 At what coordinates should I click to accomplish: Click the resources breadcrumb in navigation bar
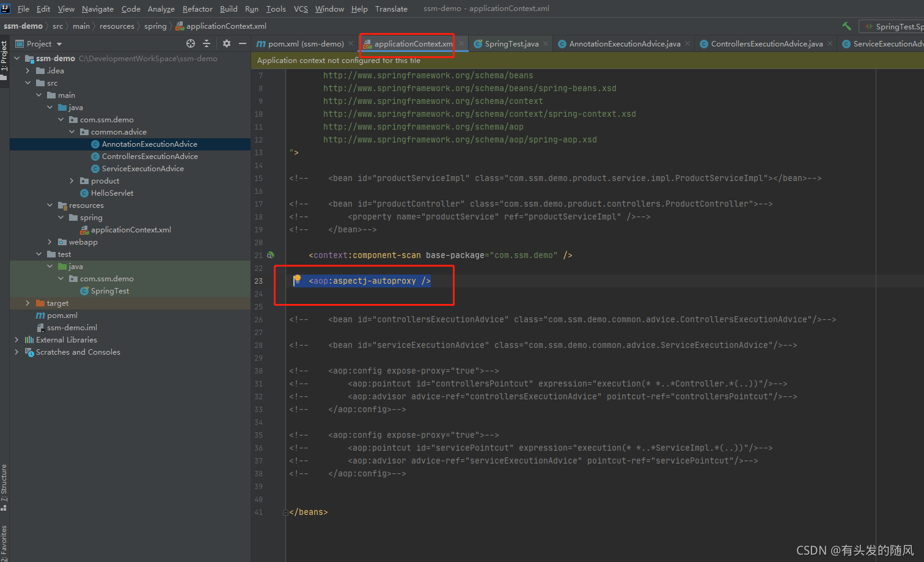coord(117,26)
